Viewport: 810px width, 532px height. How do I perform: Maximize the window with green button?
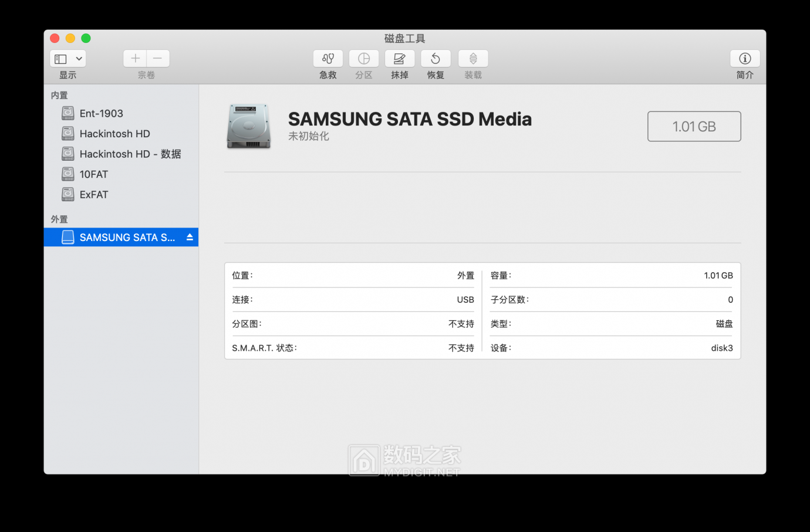click(x=86, y=38)
